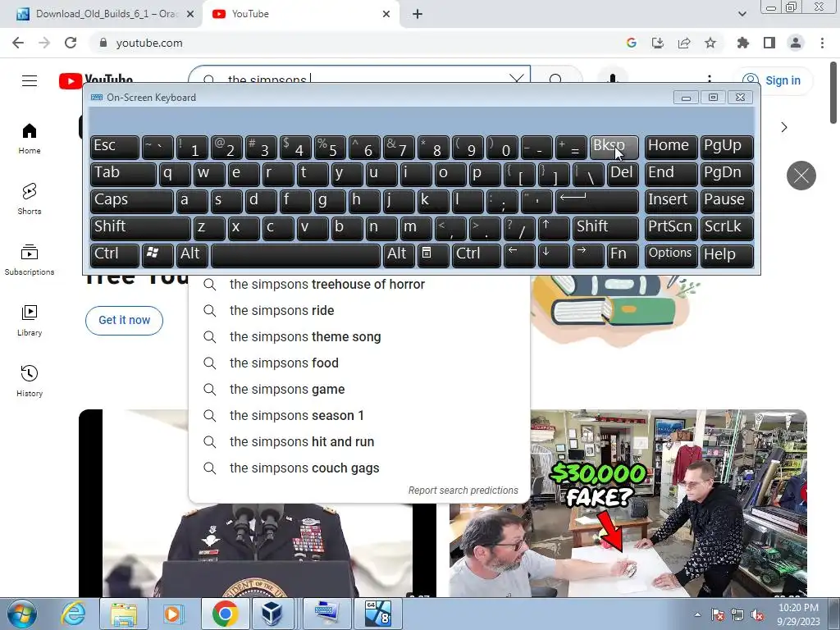
Task: Click the address bar showing youtube.com
Action: pos(354,43)
